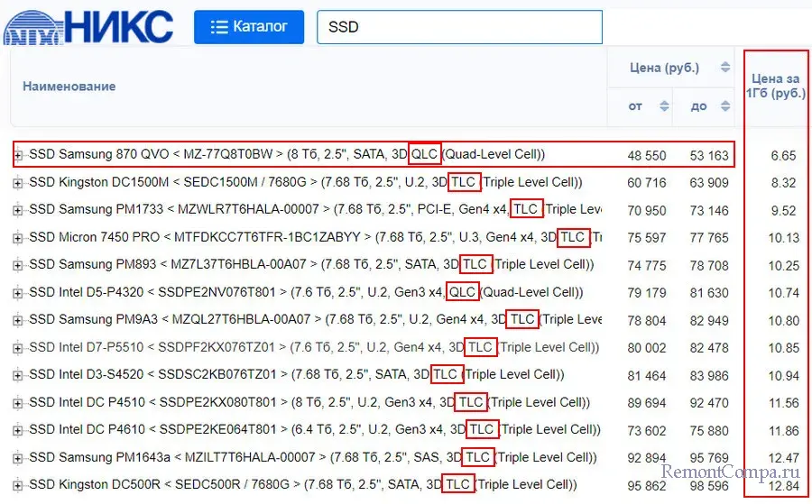Focus the search field containing SSD
Image resolution: width=812 pixels, height=504 pixels.
click(x=458, y=27)
